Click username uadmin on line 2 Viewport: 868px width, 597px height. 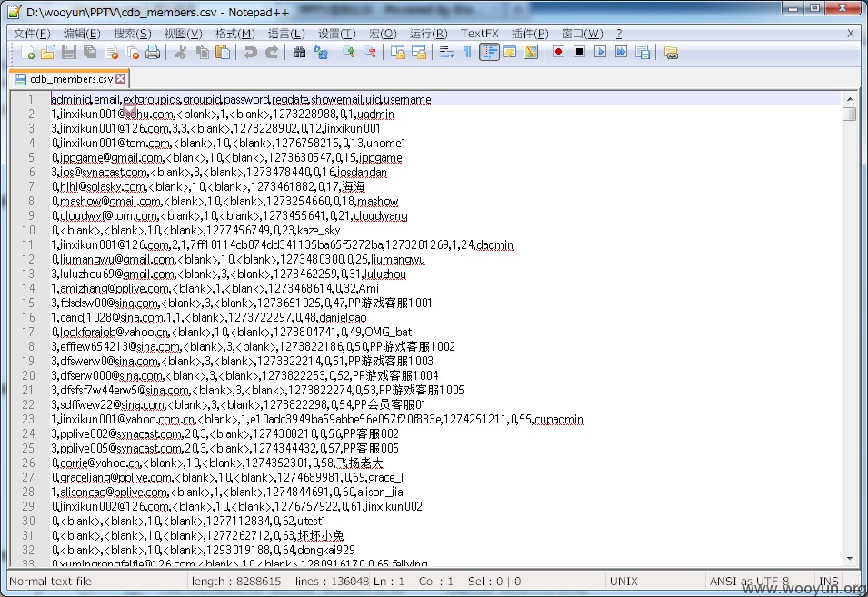[x=376, y=114]
